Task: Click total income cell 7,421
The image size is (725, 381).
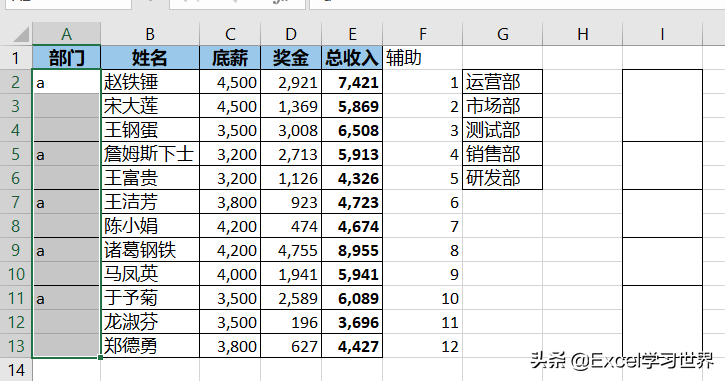Action: click(352, 82)
